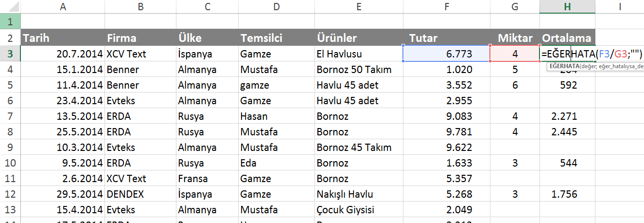
Task: Click the EĞERHATA function name in tooltip
Action: pos(563,66)
